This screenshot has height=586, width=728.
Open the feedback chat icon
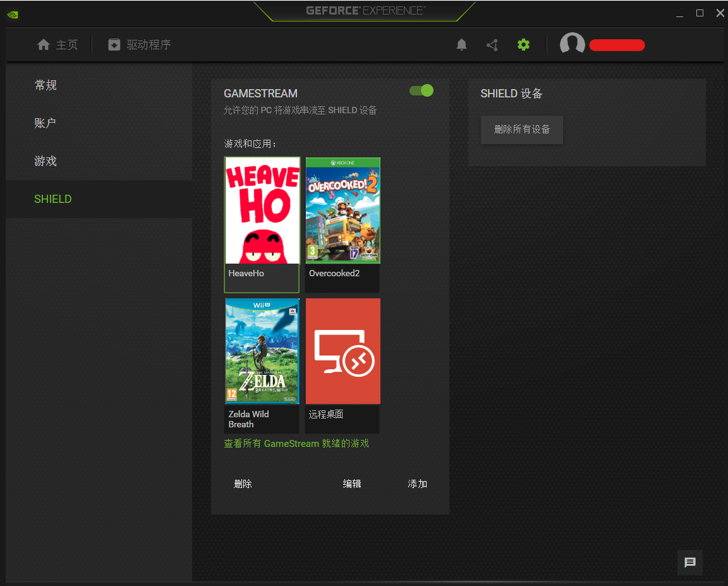[690, 563]
